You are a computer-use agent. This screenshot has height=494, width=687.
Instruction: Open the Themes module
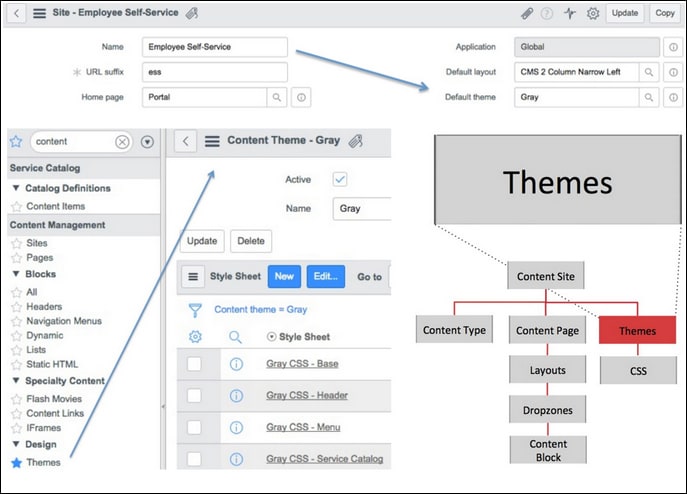tap(43, 462)
